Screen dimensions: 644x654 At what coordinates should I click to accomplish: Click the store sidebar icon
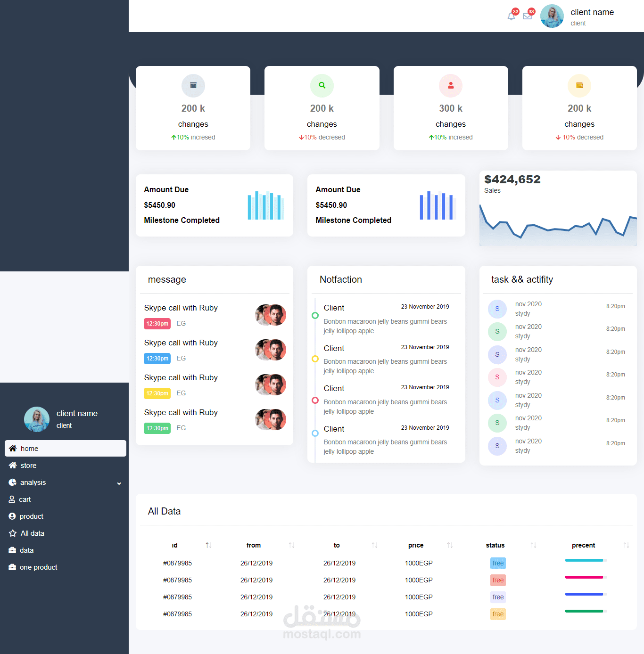coord(13,466)
